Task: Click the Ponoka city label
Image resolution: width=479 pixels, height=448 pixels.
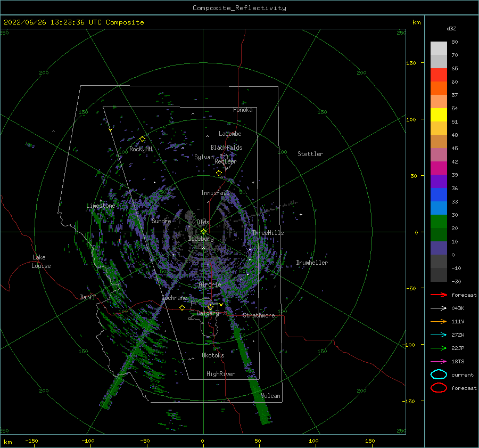Action: tap(243, 110)
